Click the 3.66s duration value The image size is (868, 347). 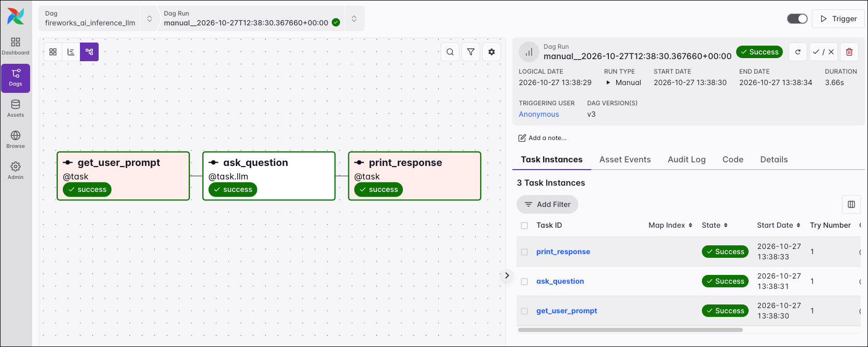coord(834,82)
